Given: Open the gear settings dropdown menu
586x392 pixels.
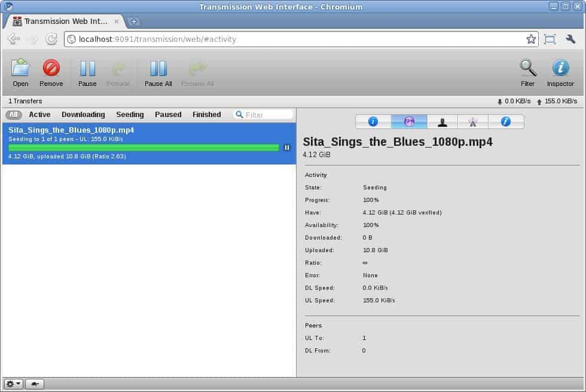Looking at the screenshot, I should [13, 384].
